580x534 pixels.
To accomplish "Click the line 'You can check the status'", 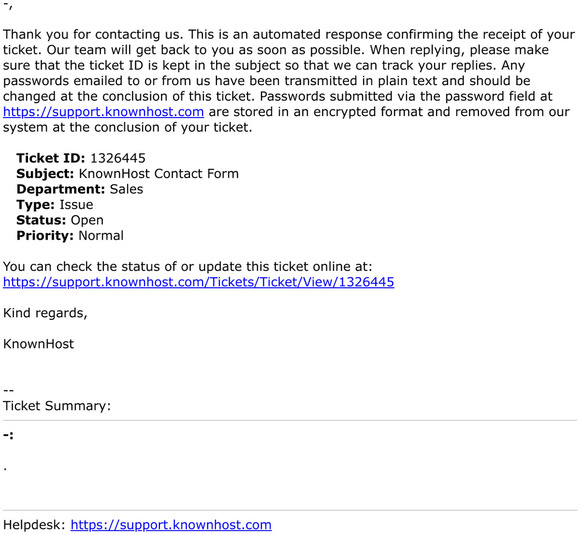I will coord(188,266).
